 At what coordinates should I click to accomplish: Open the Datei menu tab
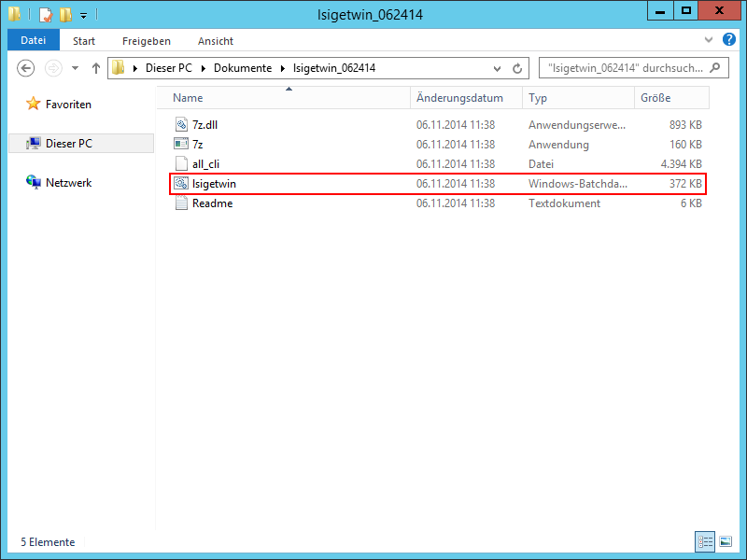tap(34, 40)
